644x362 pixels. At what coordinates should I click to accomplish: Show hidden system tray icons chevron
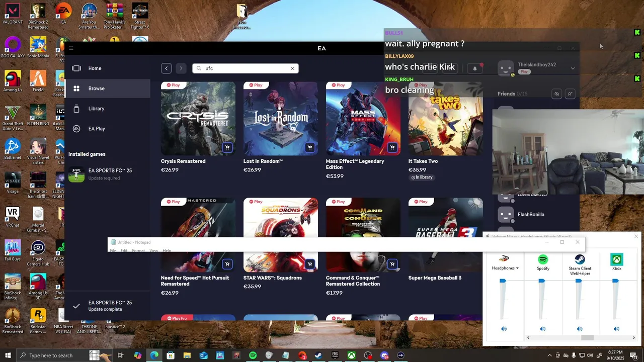549,355
